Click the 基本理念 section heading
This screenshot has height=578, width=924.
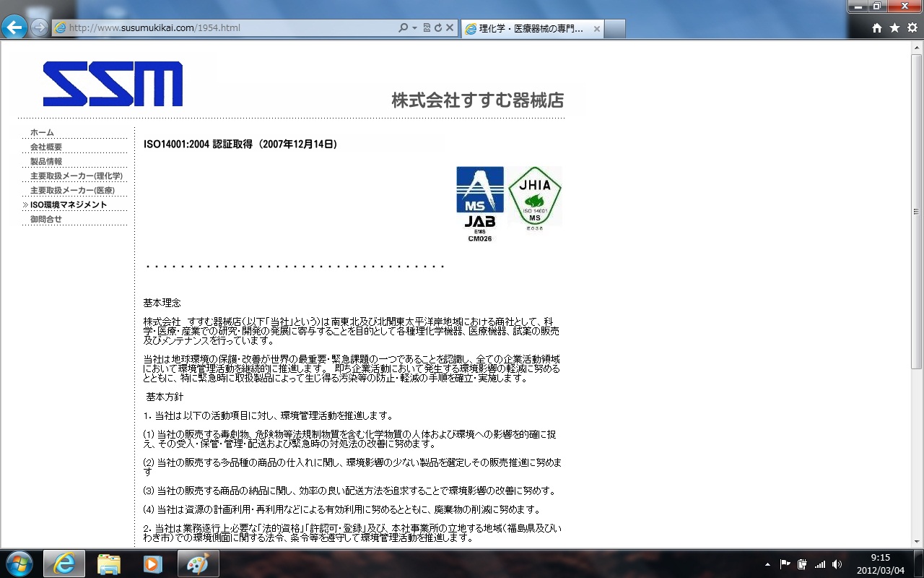click(x=162, y=303)
